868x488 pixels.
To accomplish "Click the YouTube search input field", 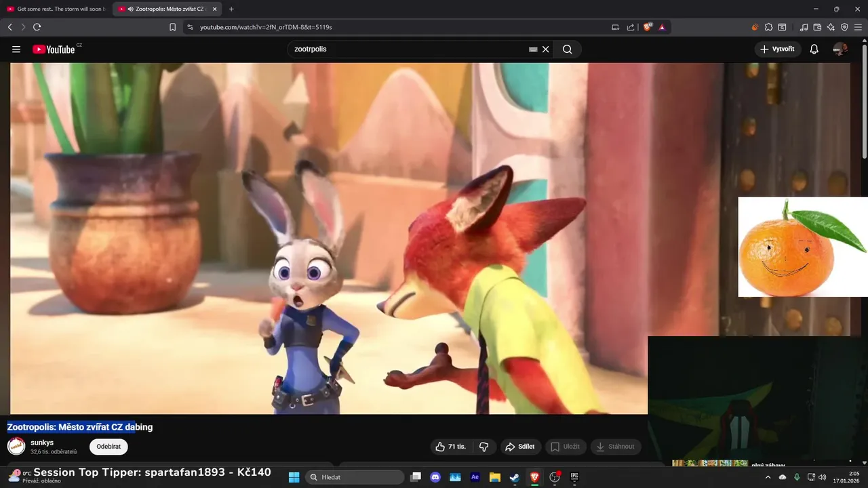I will (x=410, y=49).
